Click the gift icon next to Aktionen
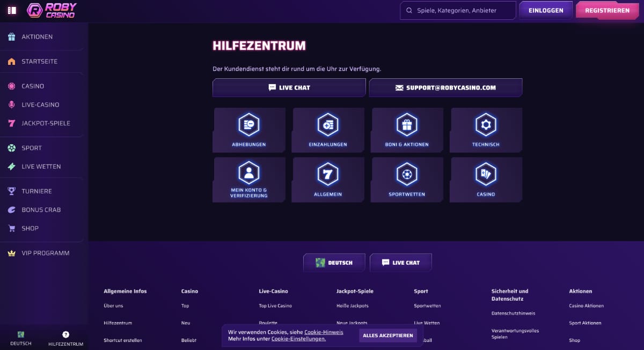The width and height of the screenshot is (644, 350). point(11,37)
